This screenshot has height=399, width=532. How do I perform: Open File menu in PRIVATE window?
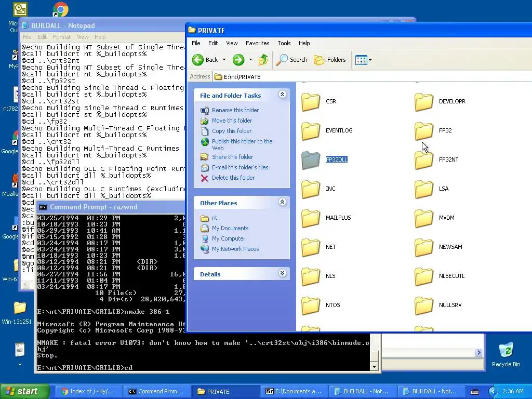pos(196,43)
